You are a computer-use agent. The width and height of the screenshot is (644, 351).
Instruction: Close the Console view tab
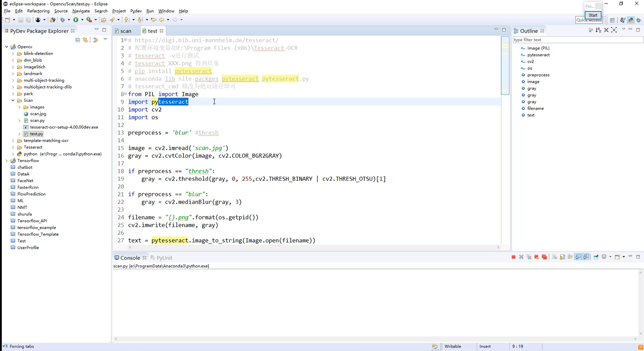pyautogui.click(x=144, y=258)
